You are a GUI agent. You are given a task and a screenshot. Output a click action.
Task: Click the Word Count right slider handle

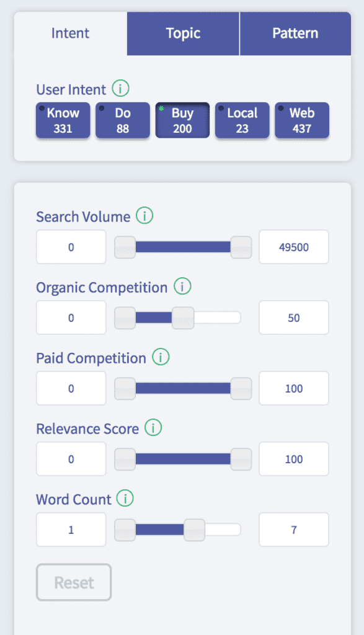pos(194,530)
